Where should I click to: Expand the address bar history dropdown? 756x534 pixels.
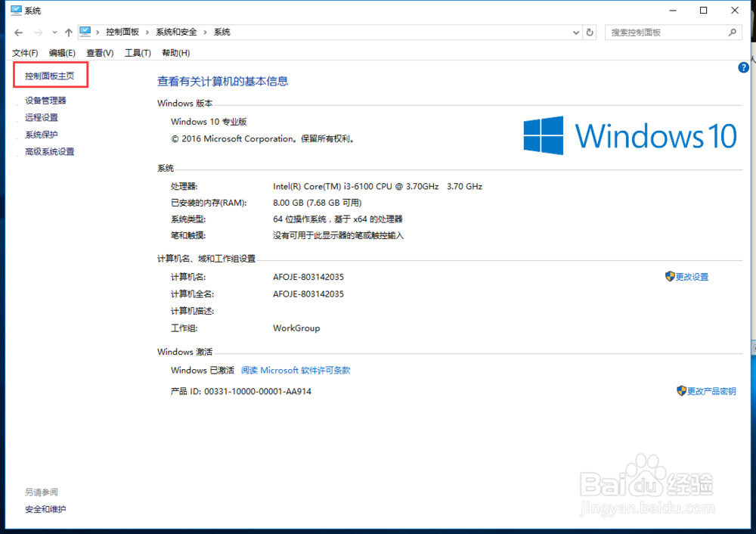click(575, 32)
